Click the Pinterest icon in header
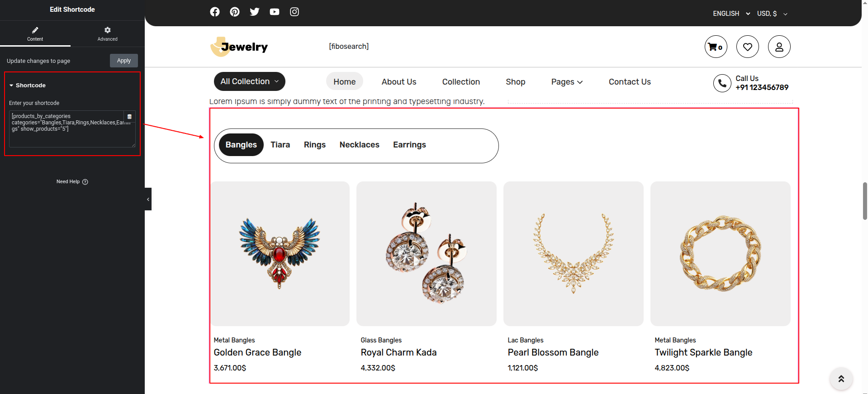Image resolution: width=868 pixels, height=394 pixels. [x=235, y=12]
